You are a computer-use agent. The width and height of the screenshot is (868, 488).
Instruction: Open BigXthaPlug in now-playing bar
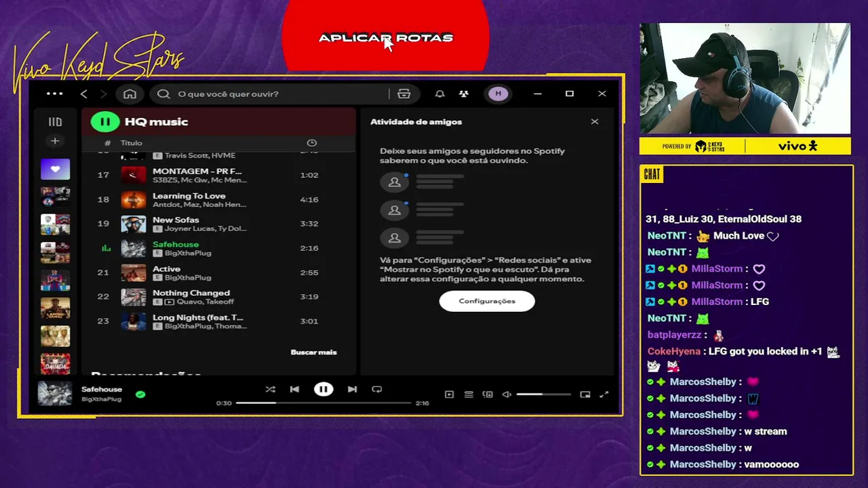pos(101,399)
